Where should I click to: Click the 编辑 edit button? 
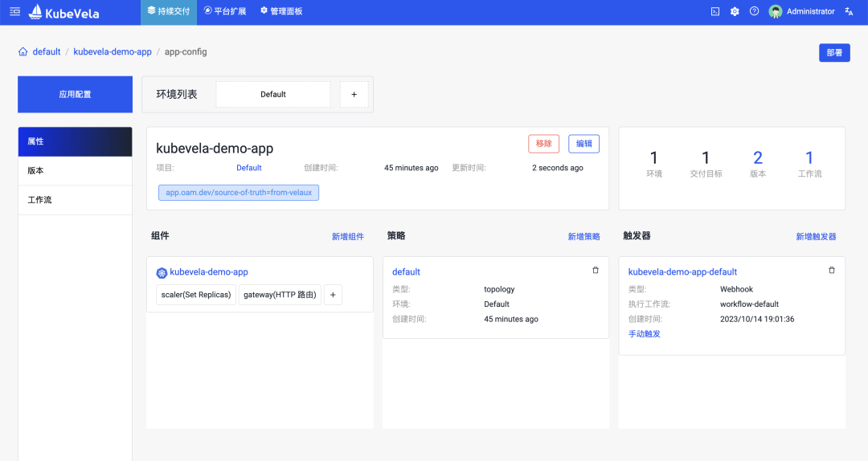click(584, 144)
